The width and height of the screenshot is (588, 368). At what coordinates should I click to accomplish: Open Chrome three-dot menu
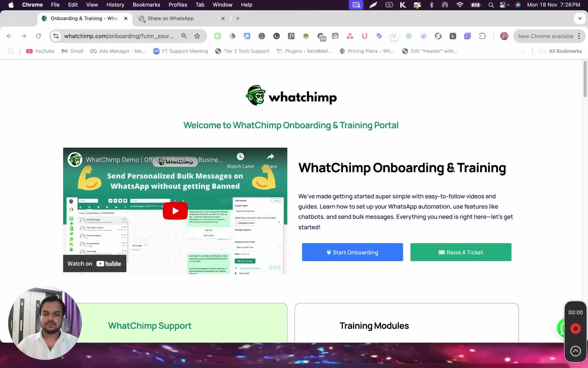coord(579,36)
